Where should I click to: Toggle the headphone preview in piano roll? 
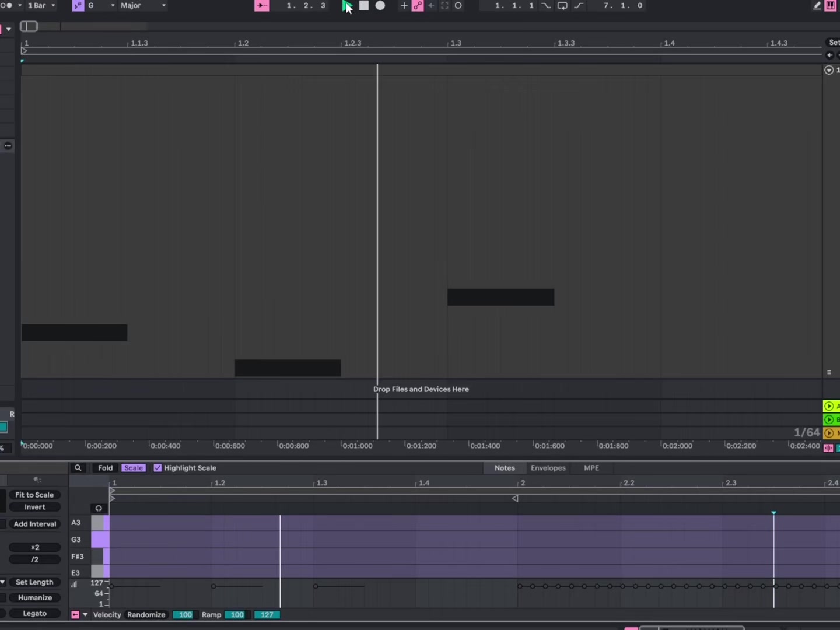(x=99, y=508)
